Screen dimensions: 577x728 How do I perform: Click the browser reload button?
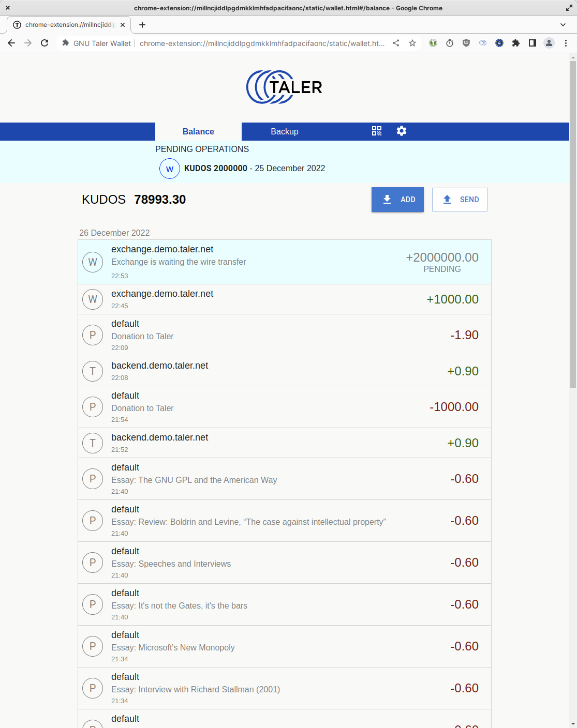45,43
